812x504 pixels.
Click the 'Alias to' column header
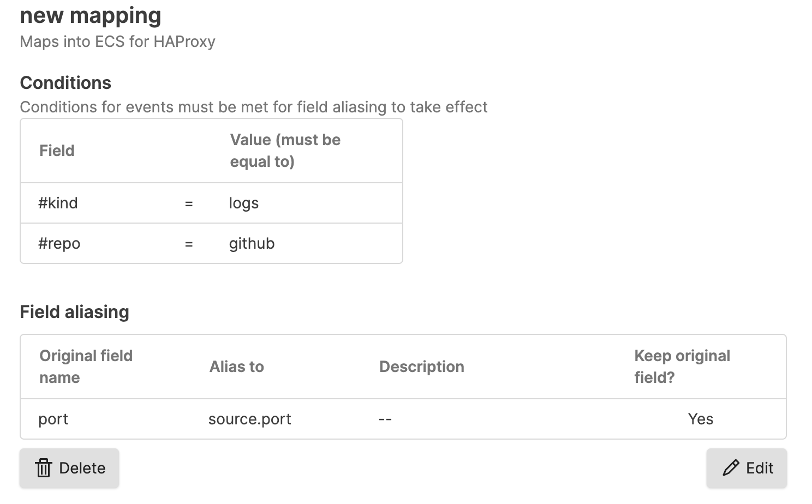click(x=236, y=367)
